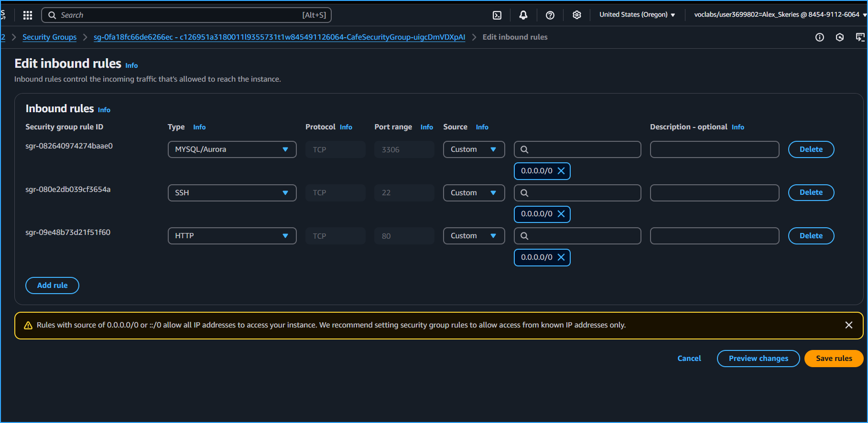Remove 0.0.0.0/0 from the HTTP rule
This screenshot has height=423, width=868.
(x=561, y=257)
